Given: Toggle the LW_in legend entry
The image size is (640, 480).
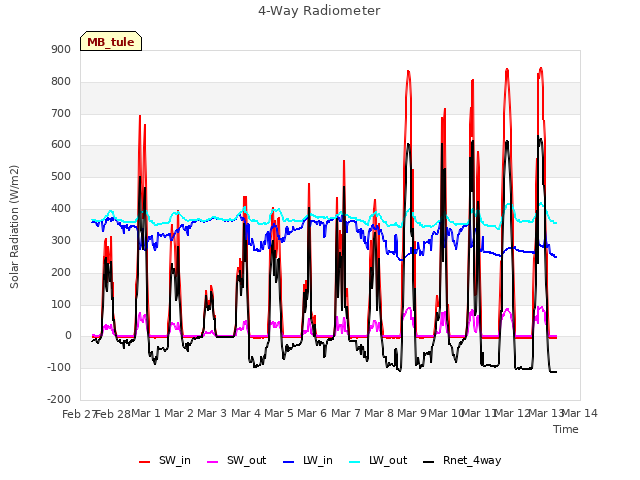Looking at the screenshot, I should tap(308, 461).
